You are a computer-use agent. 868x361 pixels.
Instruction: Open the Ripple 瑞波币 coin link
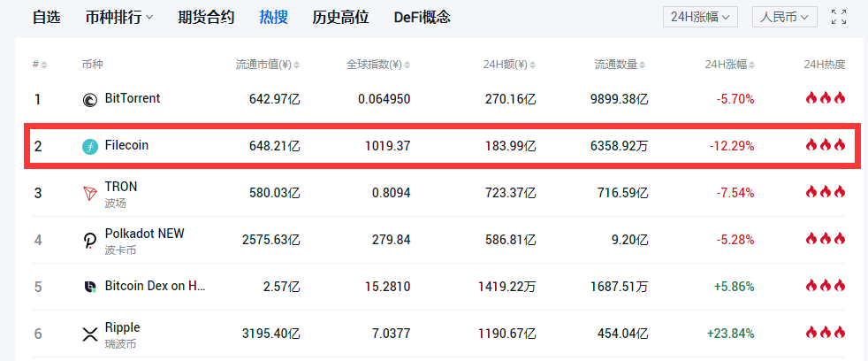[x=122, y=334]
